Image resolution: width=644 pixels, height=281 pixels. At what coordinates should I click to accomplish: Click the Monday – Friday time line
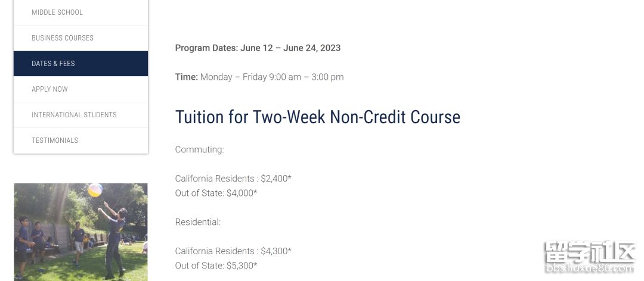[259, 77]
